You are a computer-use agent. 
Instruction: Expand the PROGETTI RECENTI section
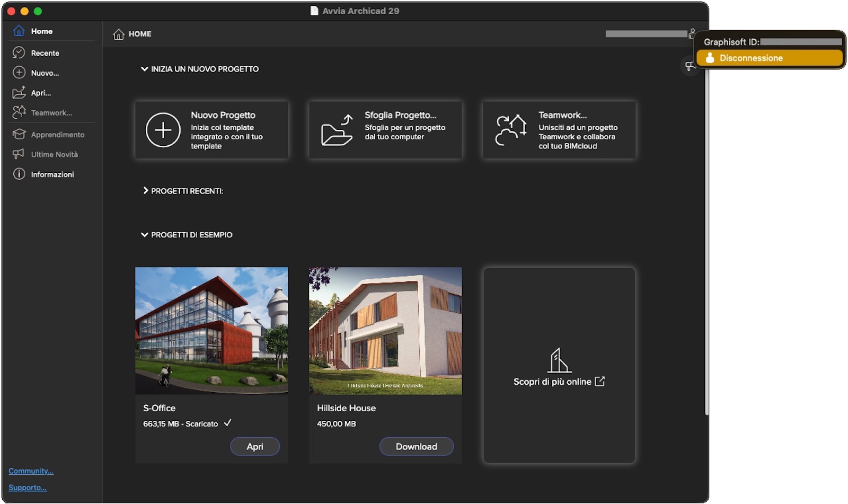tap(145, 190)
